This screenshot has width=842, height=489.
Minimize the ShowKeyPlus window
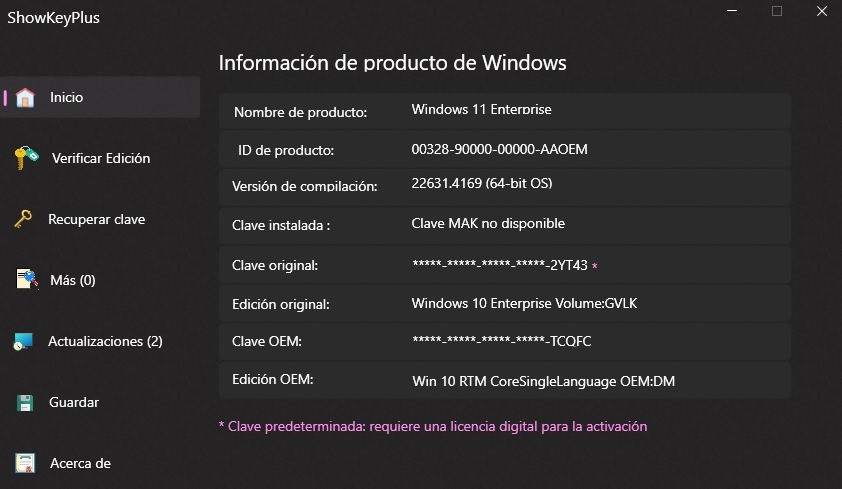click(x=732, y=11)
